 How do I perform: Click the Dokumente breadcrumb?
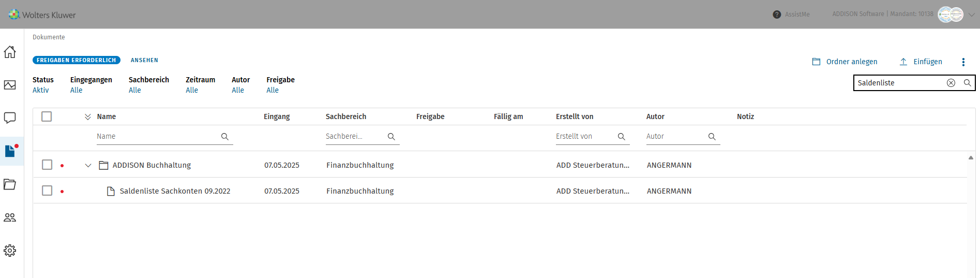(49, 37)
